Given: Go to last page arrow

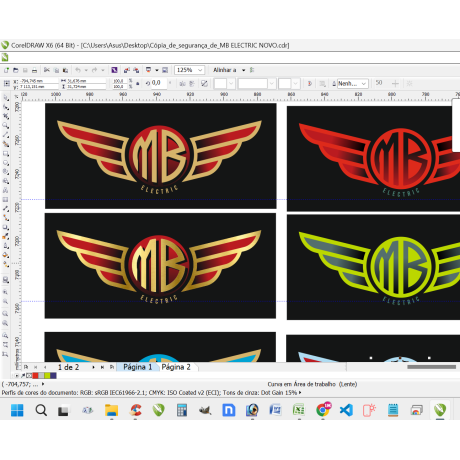Looking at the screenshot, I should point(102,367).
